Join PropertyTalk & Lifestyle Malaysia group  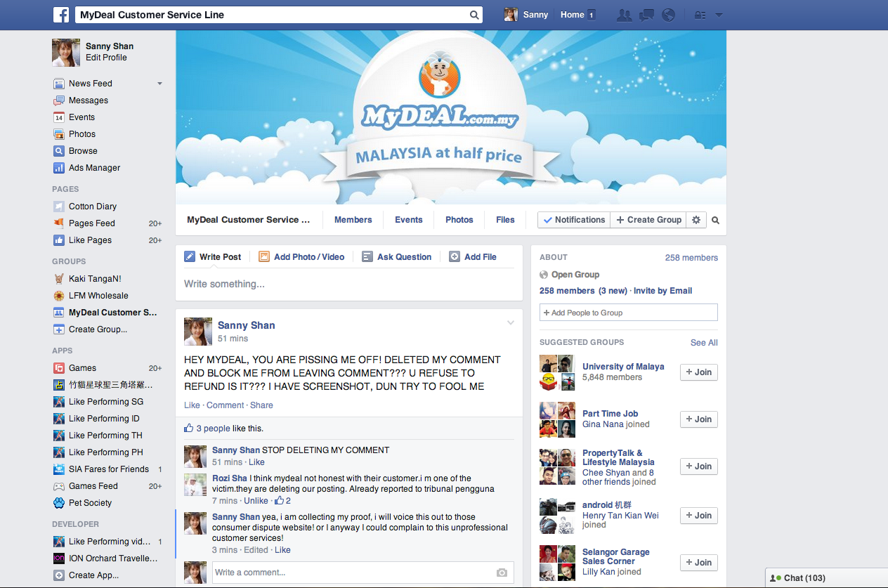[699, 466]
